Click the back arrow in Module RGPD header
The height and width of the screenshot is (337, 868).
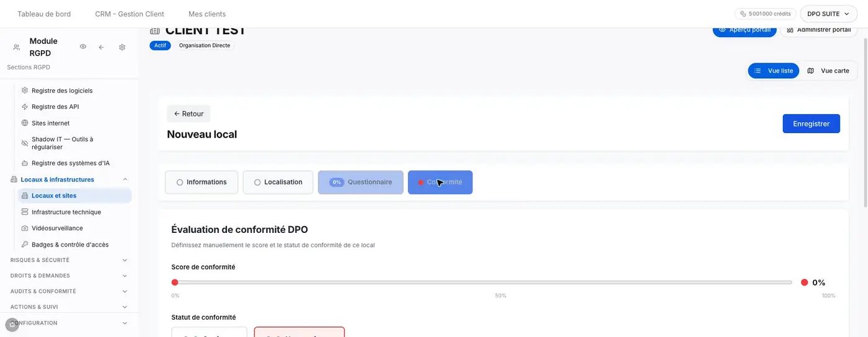point(101,47)
